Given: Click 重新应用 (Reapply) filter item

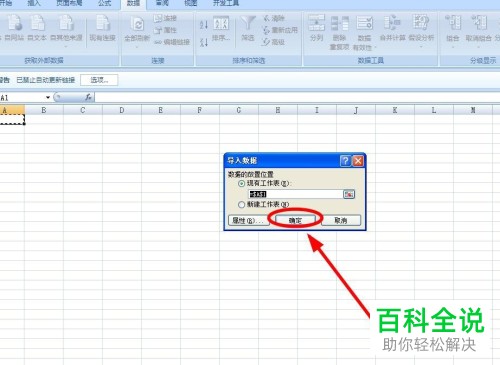Looking at the screenshot, I should pos(280,30).
